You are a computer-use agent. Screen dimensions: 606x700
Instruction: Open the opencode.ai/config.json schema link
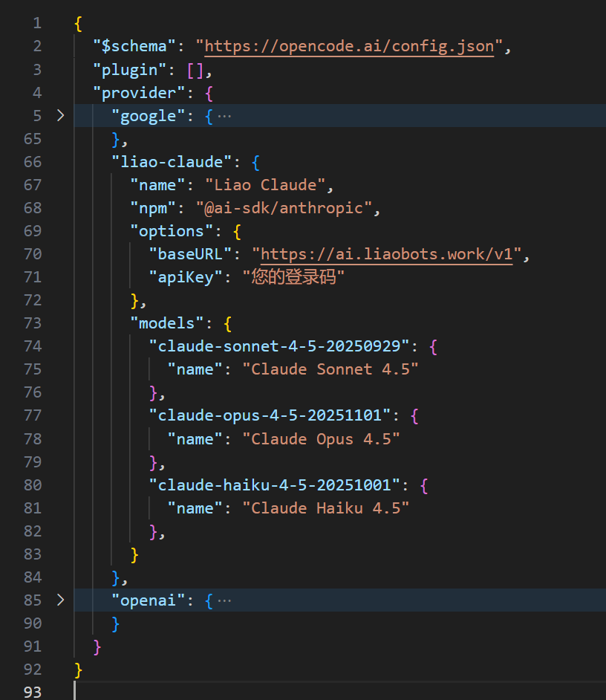point(349,46)
